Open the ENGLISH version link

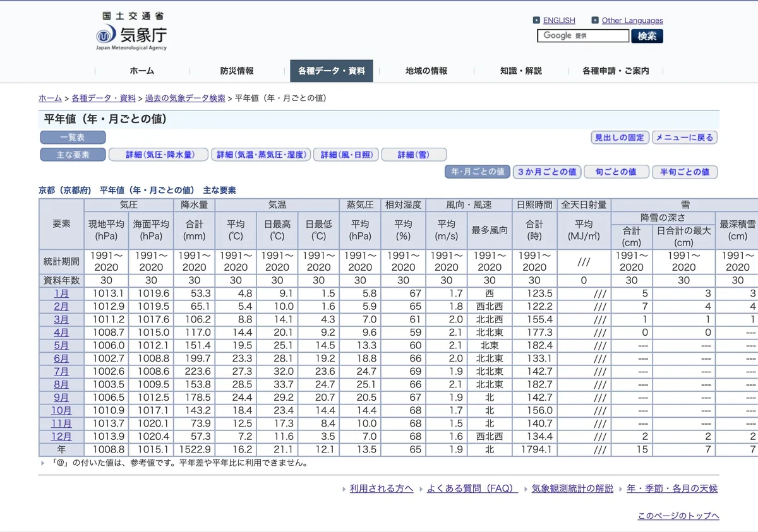559,20
